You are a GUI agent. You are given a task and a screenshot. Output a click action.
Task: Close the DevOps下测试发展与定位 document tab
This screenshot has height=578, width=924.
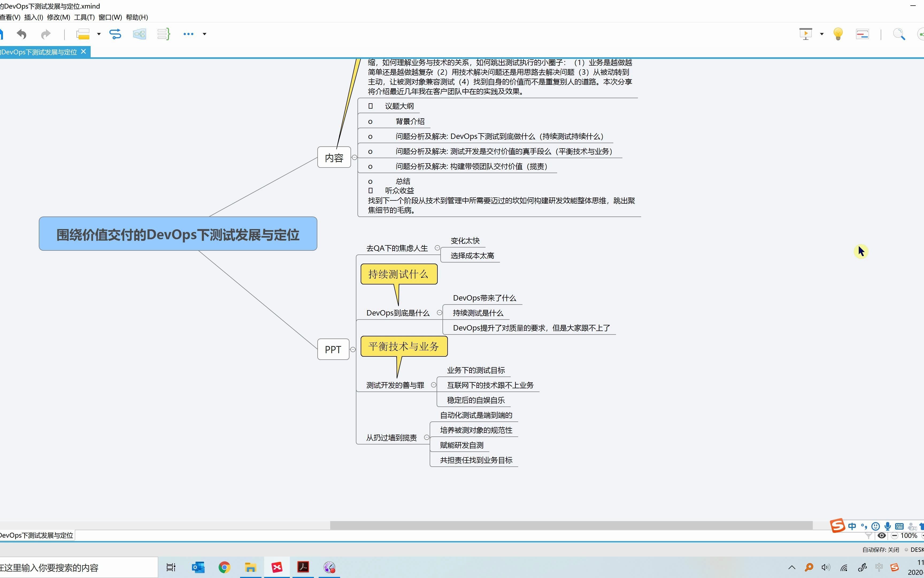coord(84,52)
